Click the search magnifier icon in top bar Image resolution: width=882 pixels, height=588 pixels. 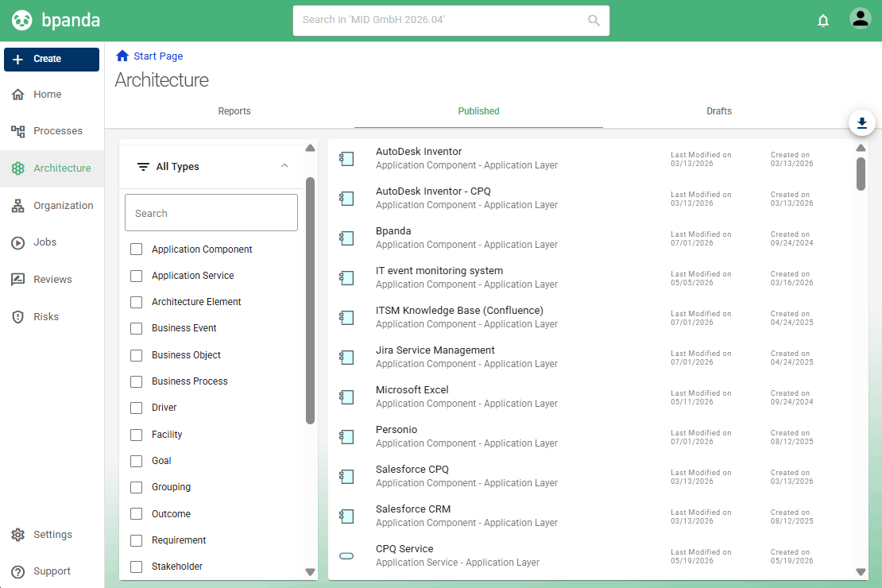coord(594,20)
